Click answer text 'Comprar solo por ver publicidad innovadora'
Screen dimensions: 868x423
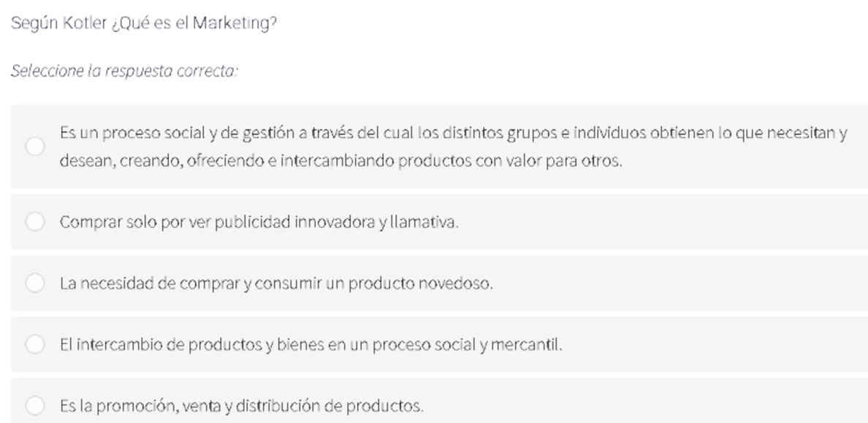click(x=259, y=222)
